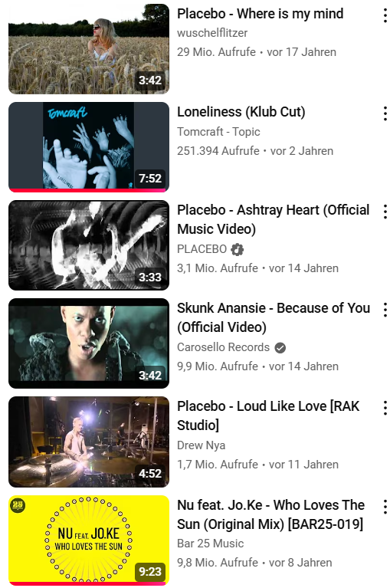The width and height of the screenshot is (390, 588).
Task: Open three-dot menu for Loneliness (Klub Cut)
Action: click(x=385, y=113)
